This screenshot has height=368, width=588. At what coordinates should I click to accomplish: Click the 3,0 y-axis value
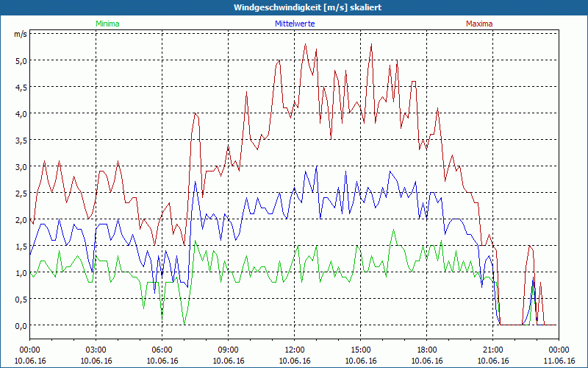(21, 166)
